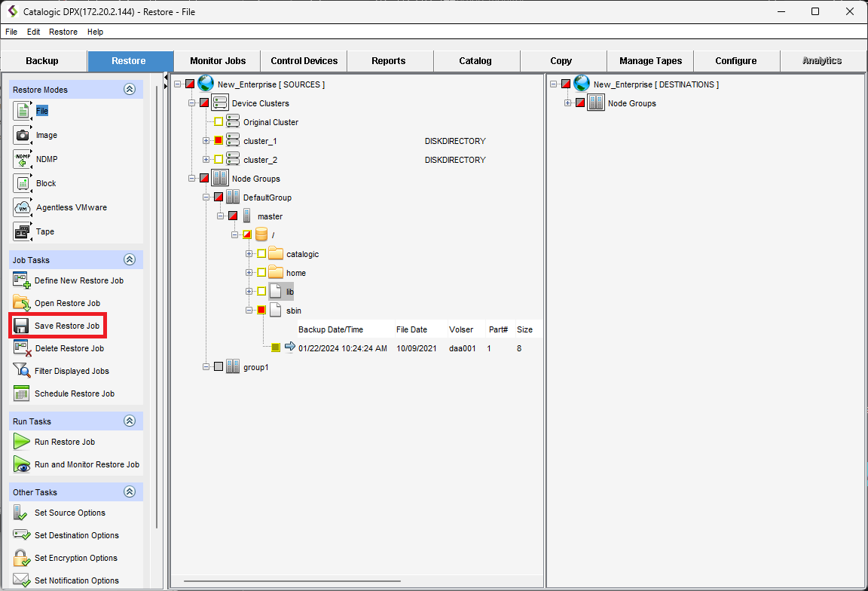The width and height of the screenshot is (868, 591).
Task: Open the Edit menu
Action: [x=33, y=32]
